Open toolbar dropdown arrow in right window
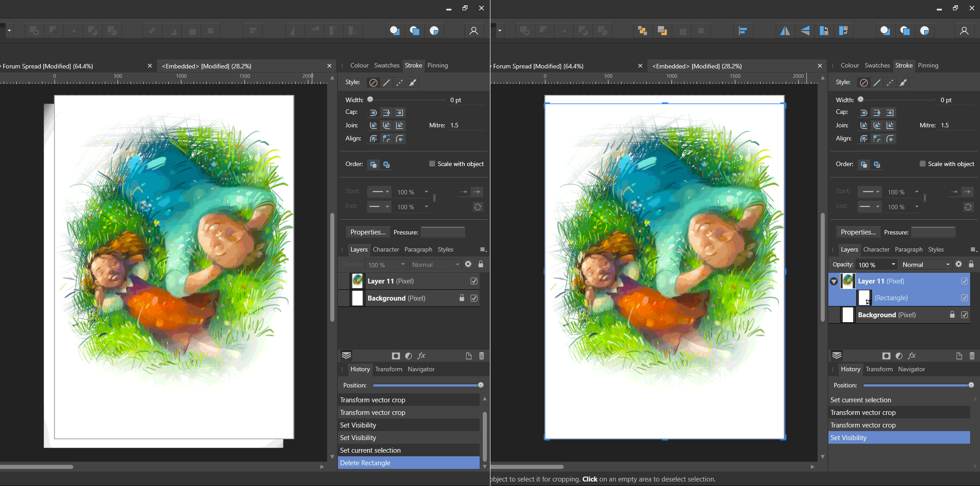980x486 pixels. (x=499, y=31)
